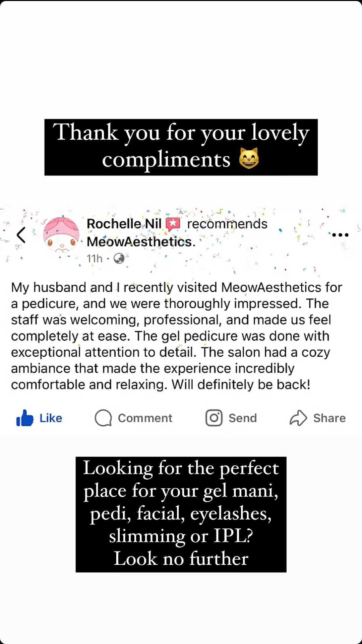Click the Comment speech bubble icon
The width and height of the screenshot is (362, 644).
[x=103, y=418]
